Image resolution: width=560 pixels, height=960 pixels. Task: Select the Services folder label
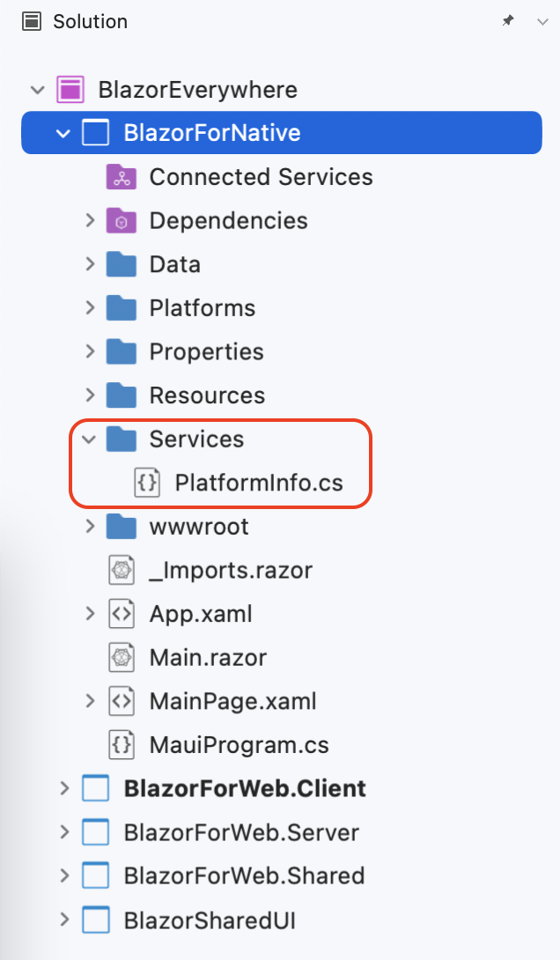[197, 439]
